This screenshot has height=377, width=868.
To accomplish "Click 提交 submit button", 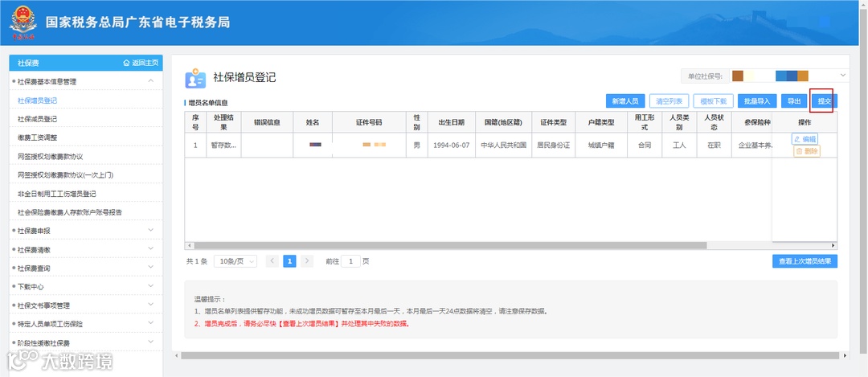I will coord(825,101).
